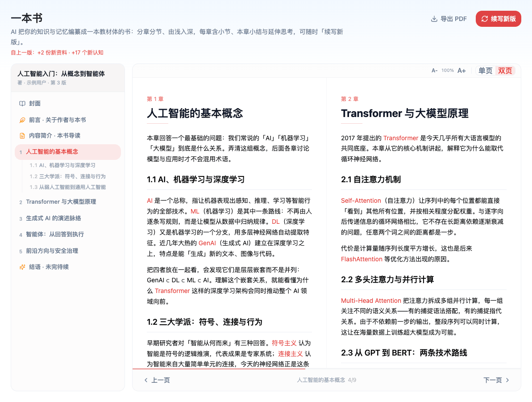Screen dimensions: 532x402
Task: Click the author line 著 · 示例用户 · 第 3 版
Action: 42,83
